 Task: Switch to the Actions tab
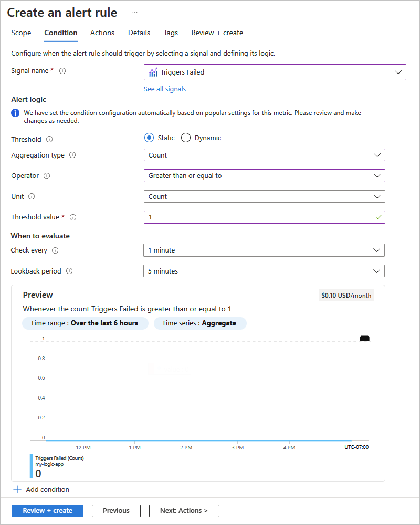pos(102,33)
